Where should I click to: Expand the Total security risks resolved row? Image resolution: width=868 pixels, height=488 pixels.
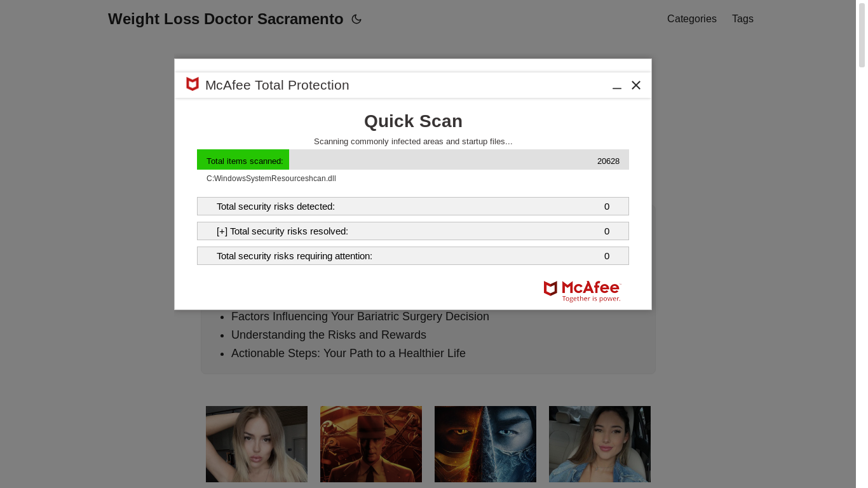click(413, 231)
